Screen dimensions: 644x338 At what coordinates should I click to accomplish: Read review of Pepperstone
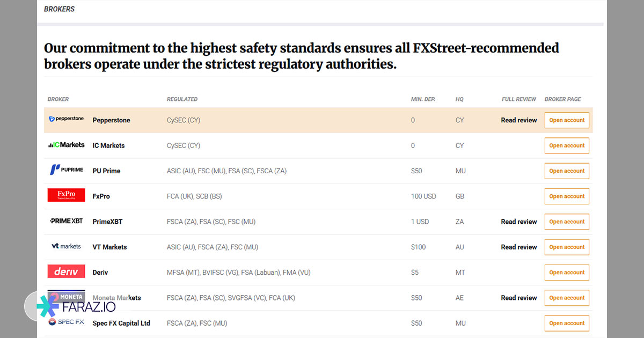[519, 120]
